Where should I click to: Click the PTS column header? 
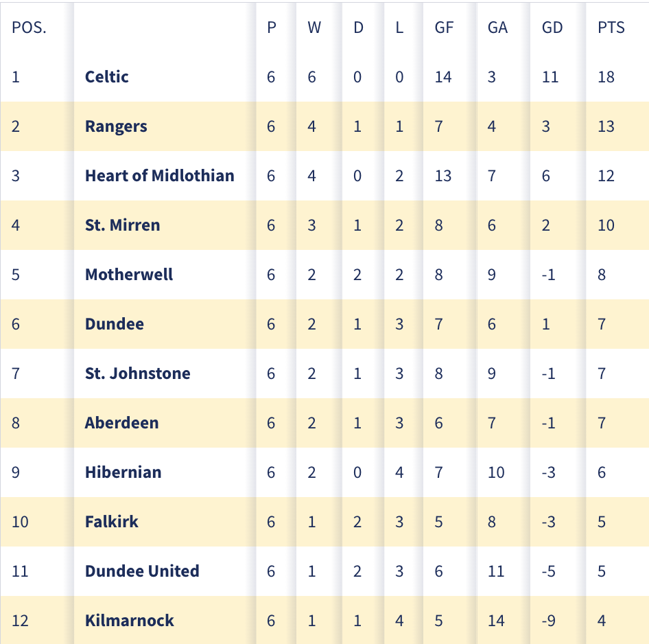click(x=611, y=27)
